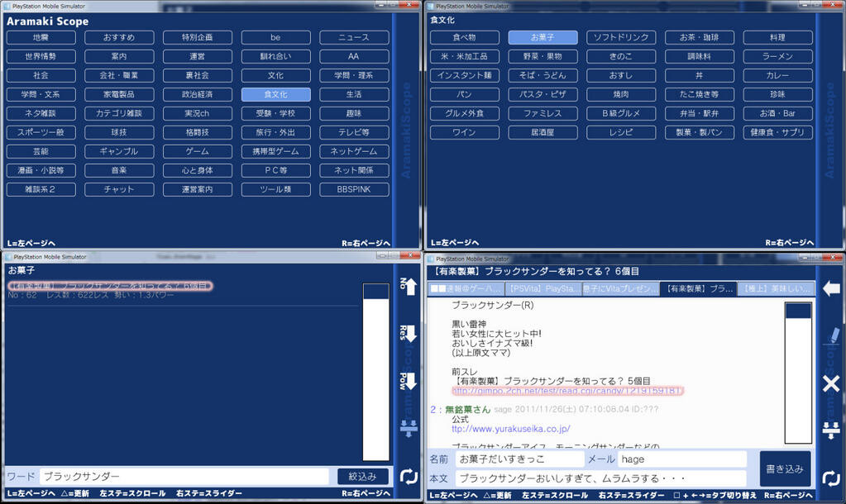Open the 息子にVitaプレゼン tab

[621, 289]
